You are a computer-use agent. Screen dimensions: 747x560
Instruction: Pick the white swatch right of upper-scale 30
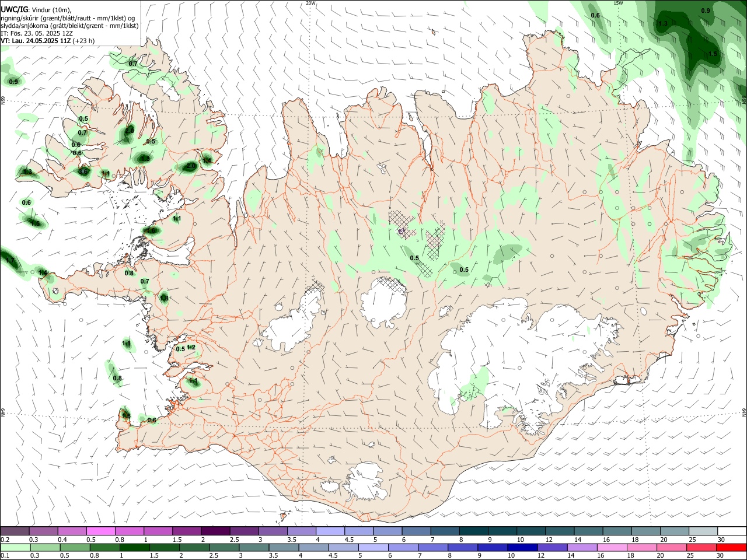732,531
